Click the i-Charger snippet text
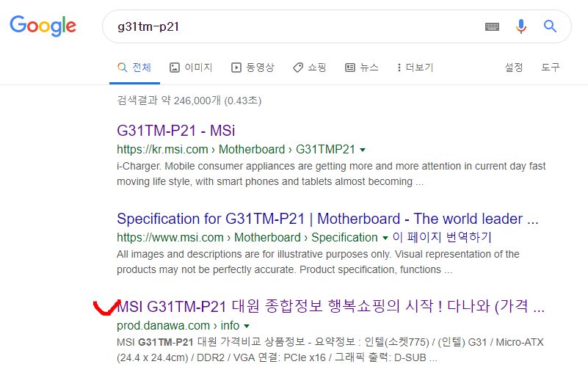Screen dimensions: 588x378 point(331,174)
